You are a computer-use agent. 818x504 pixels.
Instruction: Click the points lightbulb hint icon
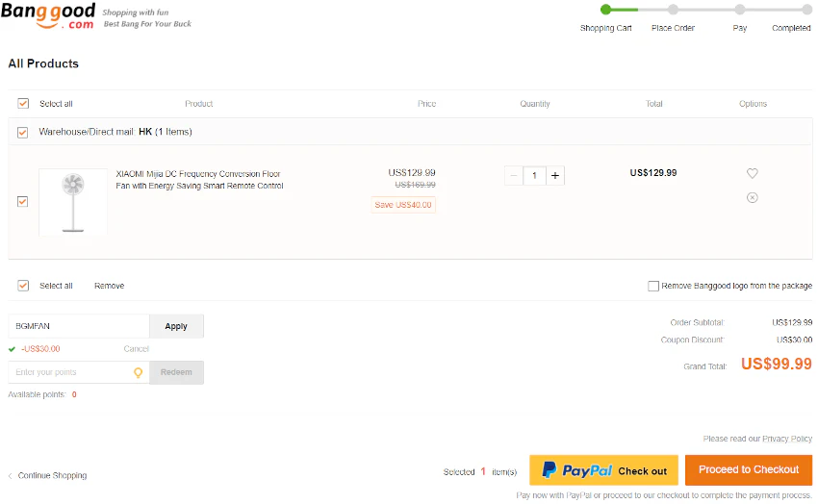tap(139, 372)
